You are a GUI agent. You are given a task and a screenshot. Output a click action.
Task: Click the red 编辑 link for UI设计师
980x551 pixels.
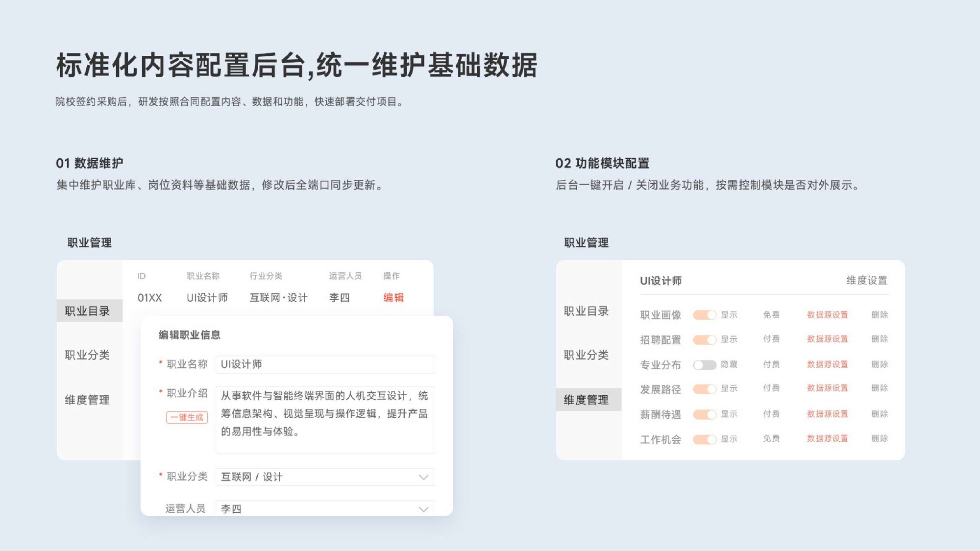click(x=393, y=297)
